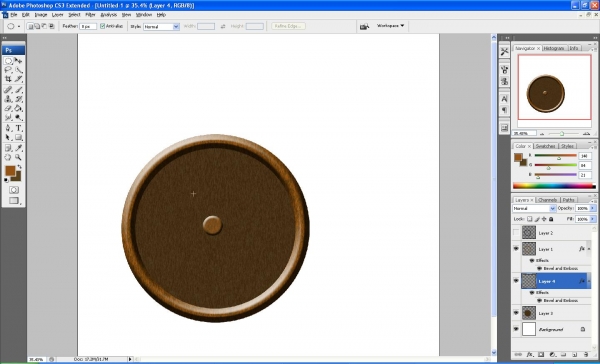The image size is (600, 364).
Task: Select the Lasso tool
Action: [x=8, y=70]
